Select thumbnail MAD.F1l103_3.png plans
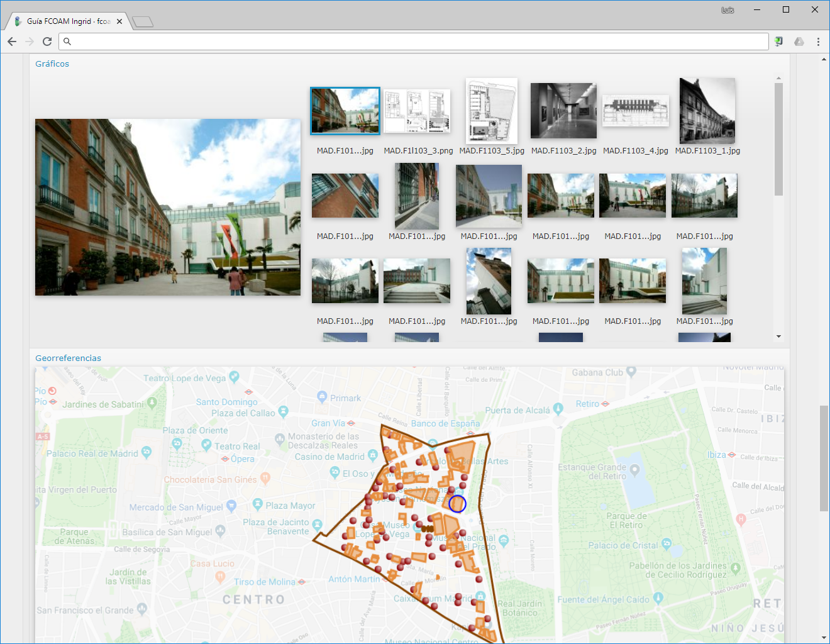830x644 pixels. (418, 111)
